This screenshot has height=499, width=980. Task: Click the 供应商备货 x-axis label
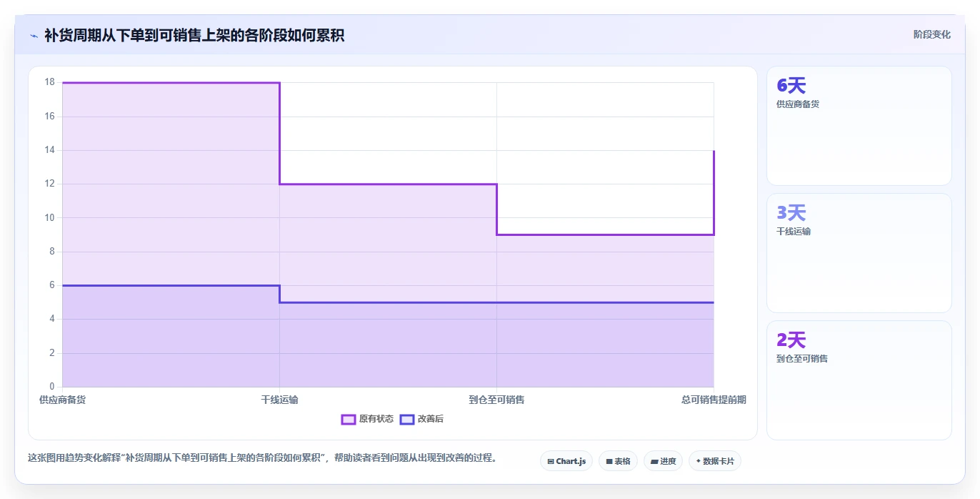point(62,400)
